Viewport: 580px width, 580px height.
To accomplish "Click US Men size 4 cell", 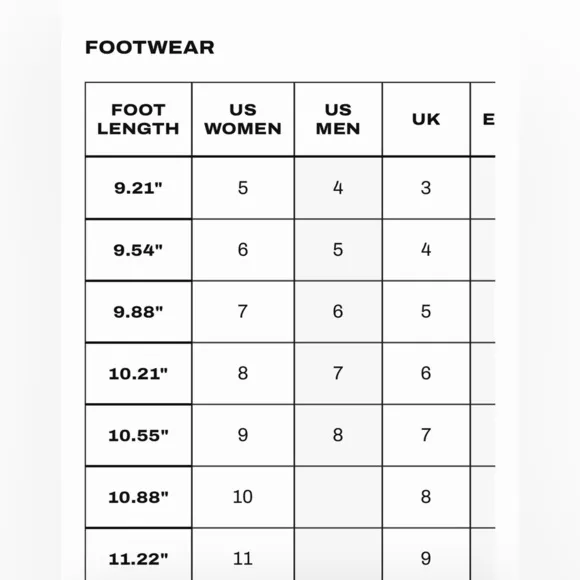I will pos(338,188).
